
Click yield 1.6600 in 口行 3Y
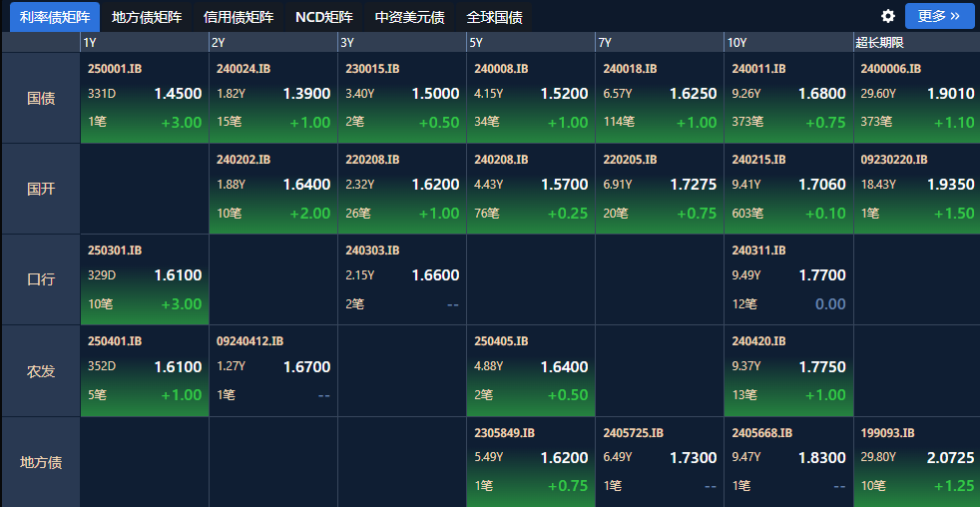pyautogui.click(x=436, y=275)
